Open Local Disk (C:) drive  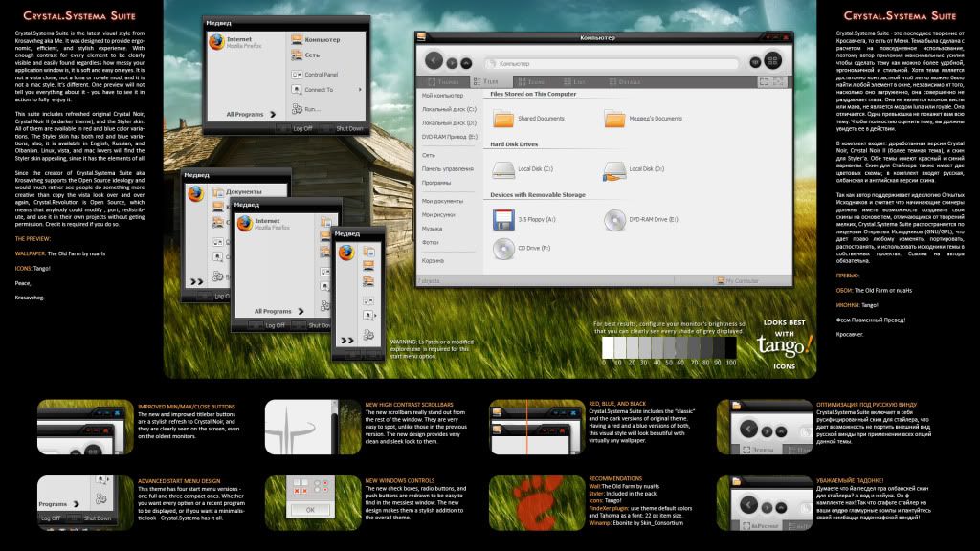click(x=503, y=170)
